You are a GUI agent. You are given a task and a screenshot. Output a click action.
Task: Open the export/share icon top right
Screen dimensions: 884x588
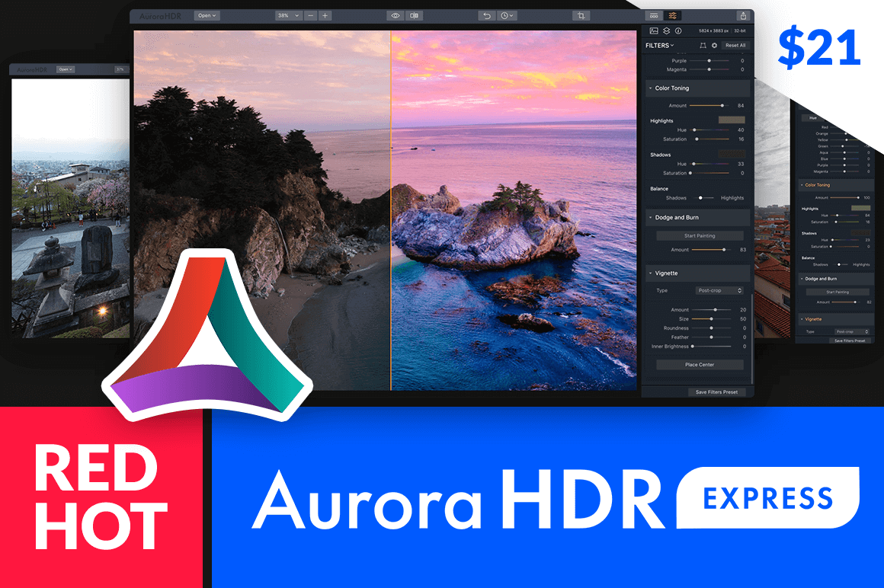point(743,14)
